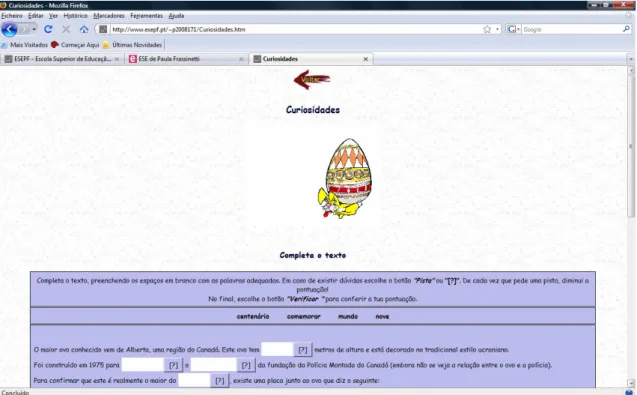This screenshot has height=395, width=637.
Task: Click the blank field before 'da fundação da Polícia'
Action: 213,365
